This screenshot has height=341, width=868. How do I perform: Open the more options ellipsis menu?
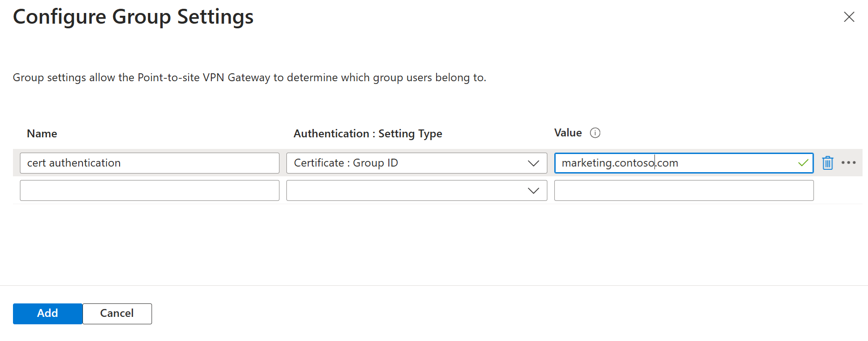[849, 163]
